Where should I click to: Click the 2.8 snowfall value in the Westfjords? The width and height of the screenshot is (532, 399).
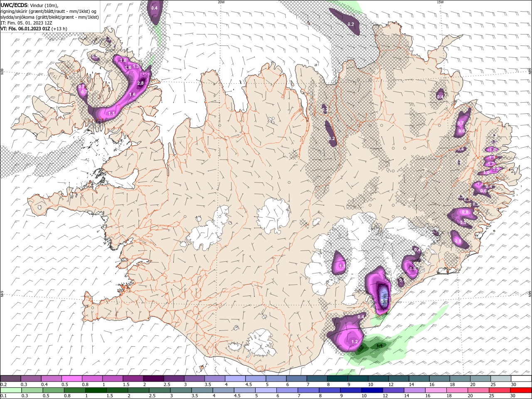click(140, 83)
